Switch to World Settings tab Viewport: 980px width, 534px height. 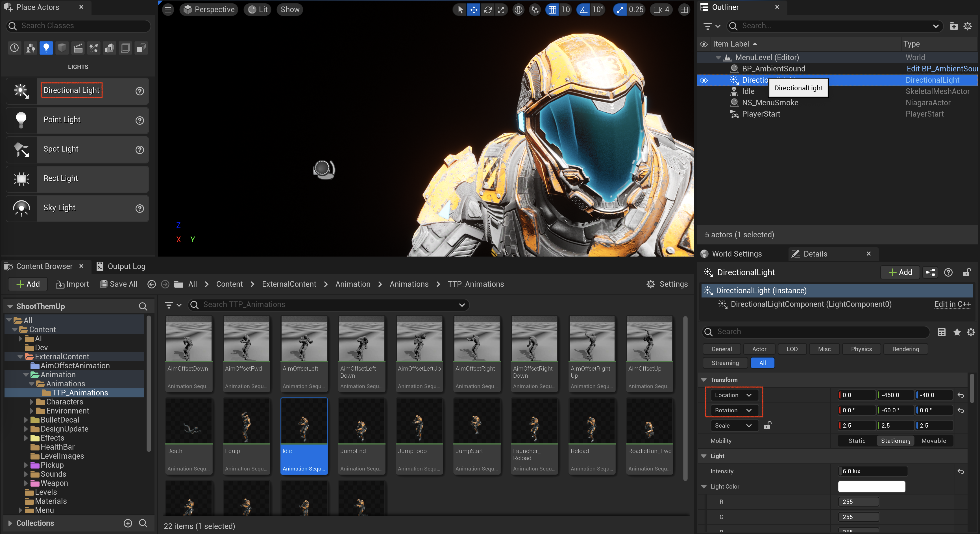(x=731, y=254)
